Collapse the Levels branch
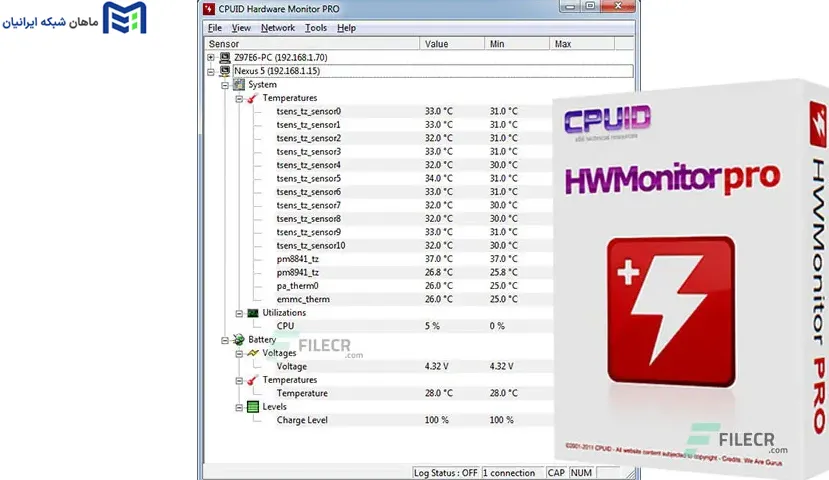The width and height of the screenshot is (829, 480). pos(239,407)
